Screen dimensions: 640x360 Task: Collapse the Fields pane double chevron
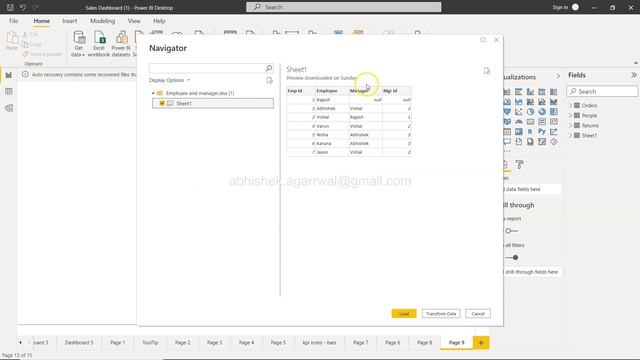(634, 75)
